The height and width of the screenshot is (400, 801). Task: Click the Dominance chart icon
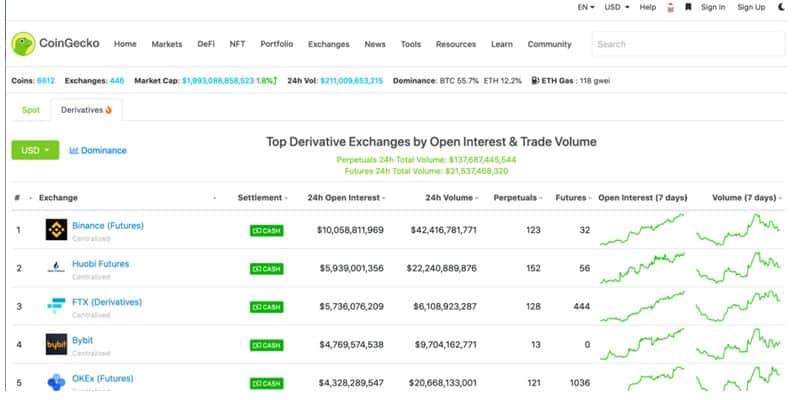(x=74, y=150)
